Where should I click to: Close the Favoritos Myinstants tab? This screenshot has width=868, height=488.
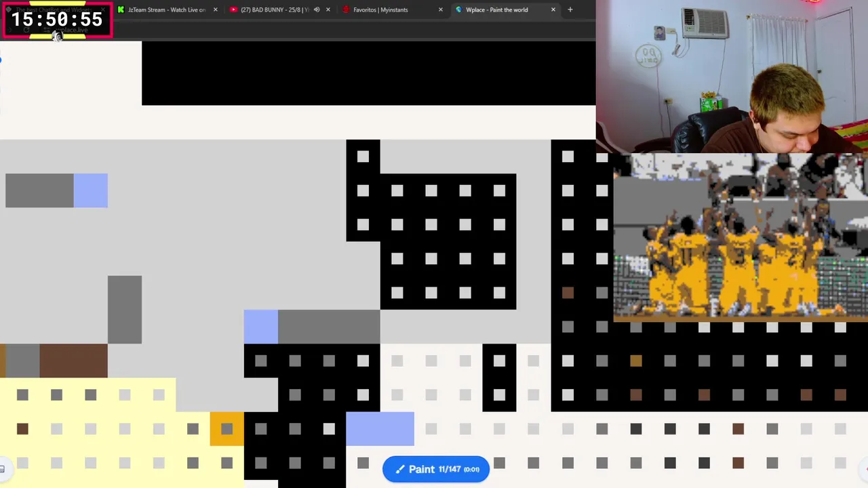click(x=441, y=9)
